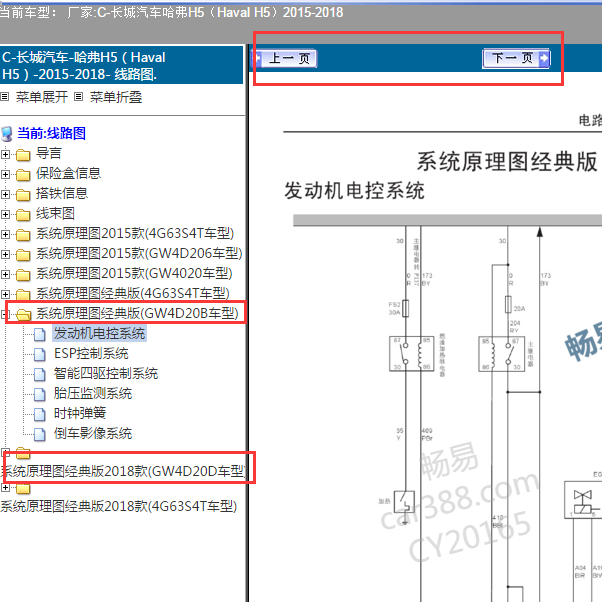Click folder icon of 系统原理图经典版(4G63S4T车型)
This screenshot has height=602, width=602.
click(x=23, y=294)
